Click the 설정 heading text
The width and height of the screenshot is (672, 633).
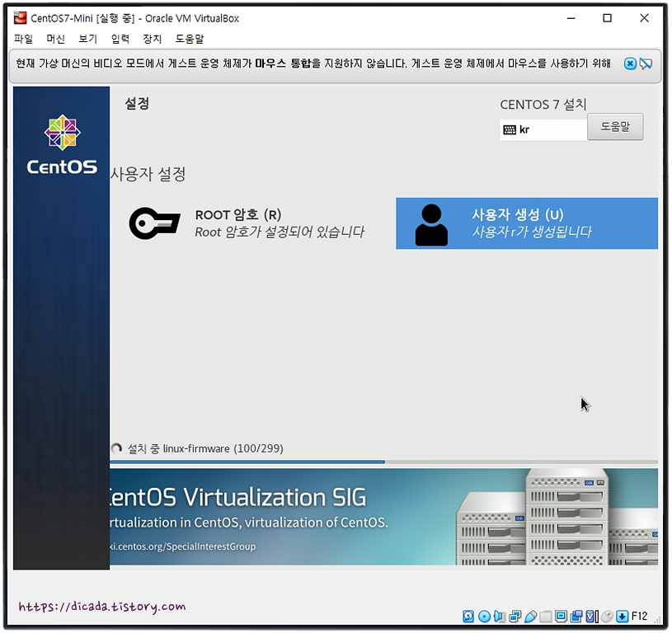tap(137, 103)
